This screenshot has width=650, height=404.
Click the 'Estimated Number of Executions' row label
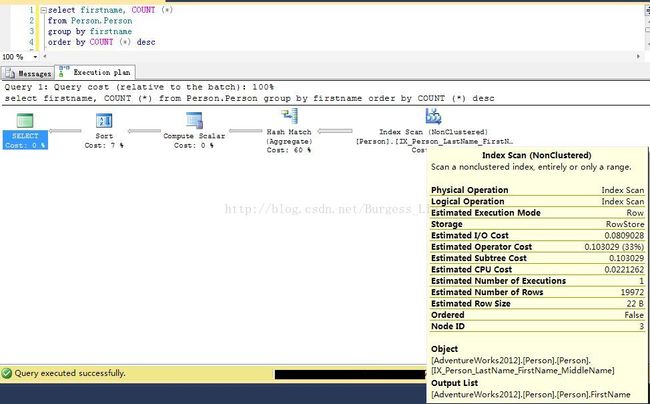(498, 281)
